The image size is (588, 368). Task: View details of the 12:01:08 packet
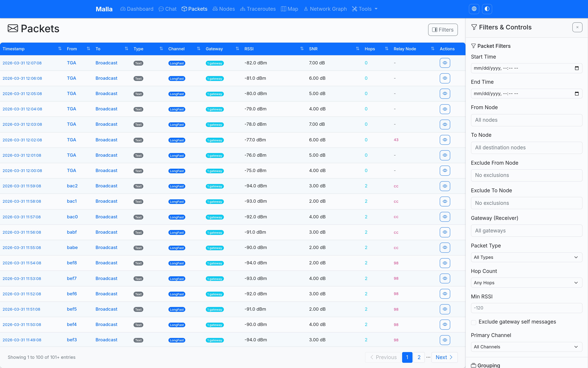tap(445, 155)
